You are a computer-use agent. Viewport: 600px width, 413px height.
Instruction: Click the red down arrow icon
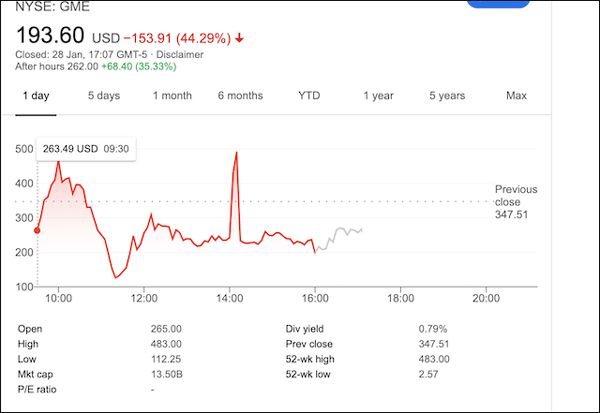[x=240, y=38]
